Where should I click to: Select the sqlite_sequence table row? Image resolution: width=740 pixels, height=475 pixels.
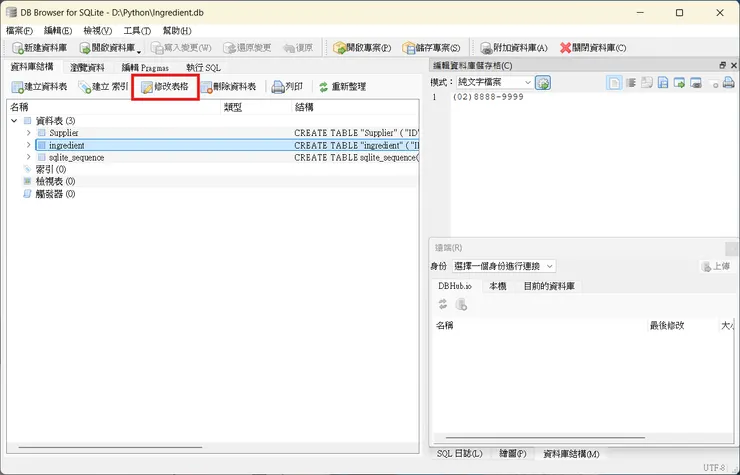pyautogui.click(x=227, y=157)
